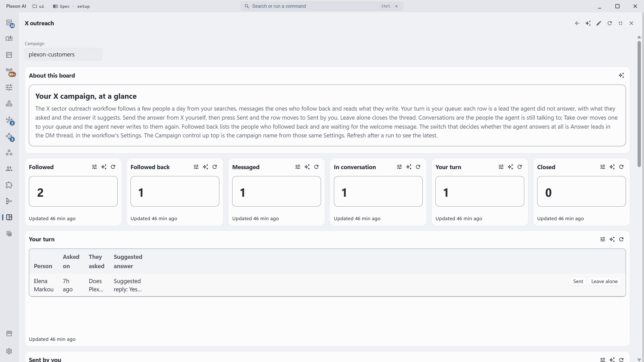Click Leave alone for Elena Markou

pyautogui.click(x=604, y=281)
